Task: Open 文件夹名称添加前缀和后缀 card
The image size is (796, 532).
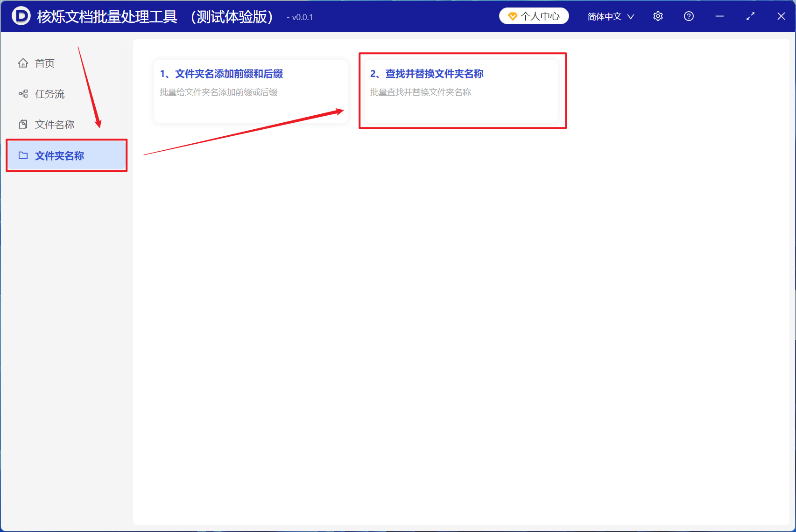Action: tap(251, 91)
